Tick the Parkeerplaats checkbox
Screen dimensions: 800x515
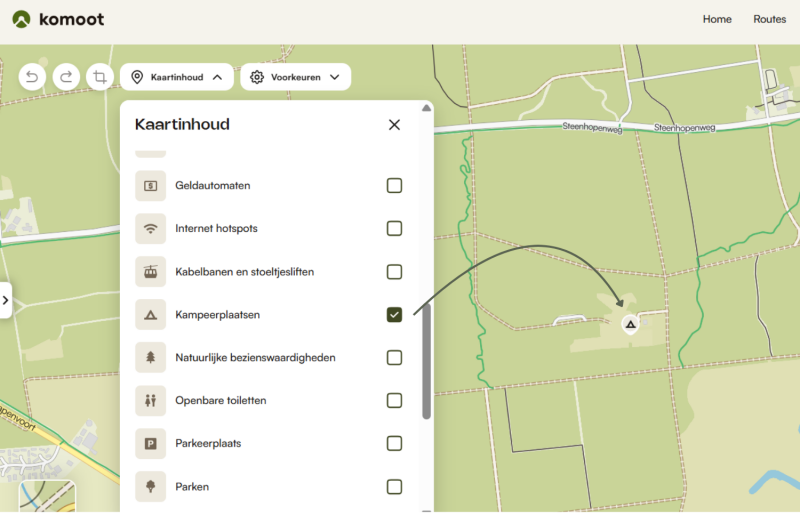point(394,444)
